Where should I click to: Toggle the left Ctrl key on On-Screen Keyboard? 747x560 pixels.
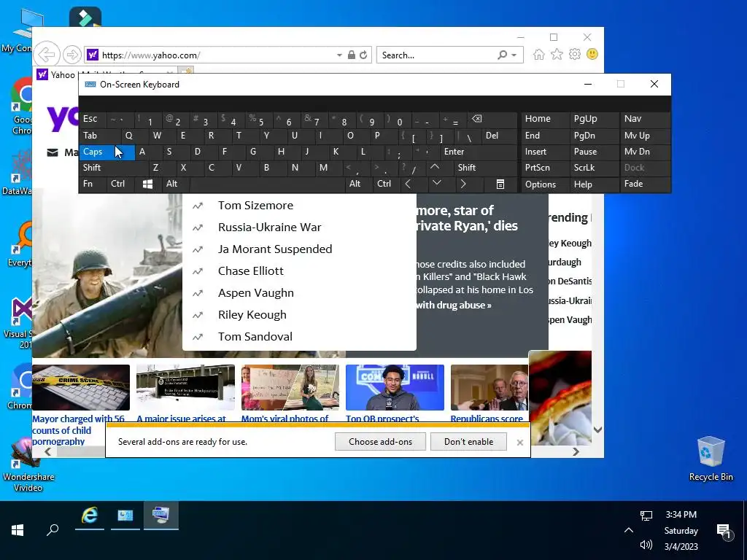click(x=120, y=184)
